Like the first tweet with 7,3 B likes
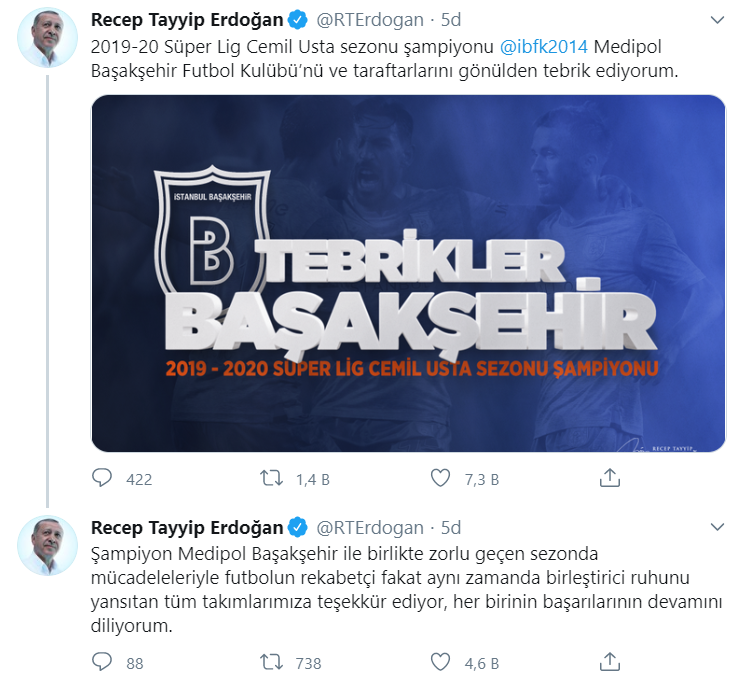743x680 pixels. click(440, 478)
